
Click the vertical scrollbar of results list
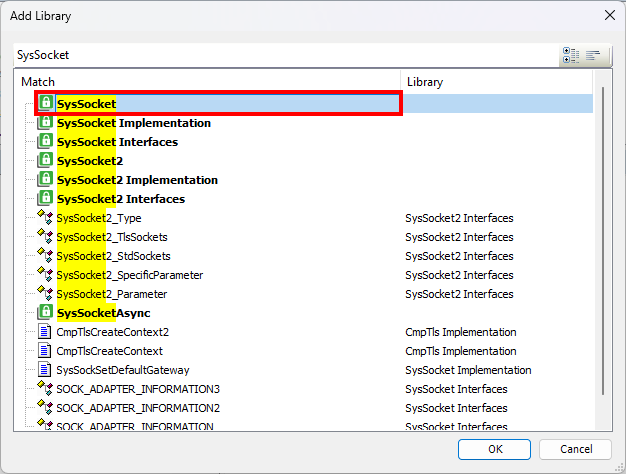(602, 240)
